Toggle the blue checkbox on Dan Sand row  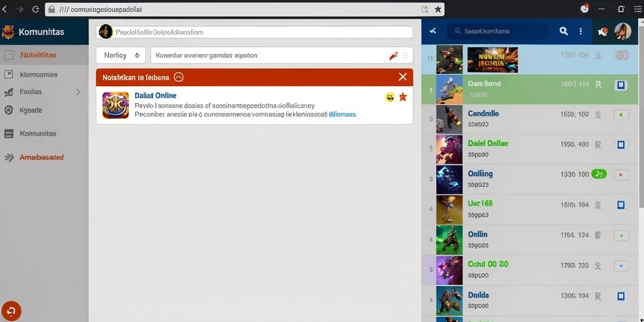pyautogui.click(x=621, y=86)
